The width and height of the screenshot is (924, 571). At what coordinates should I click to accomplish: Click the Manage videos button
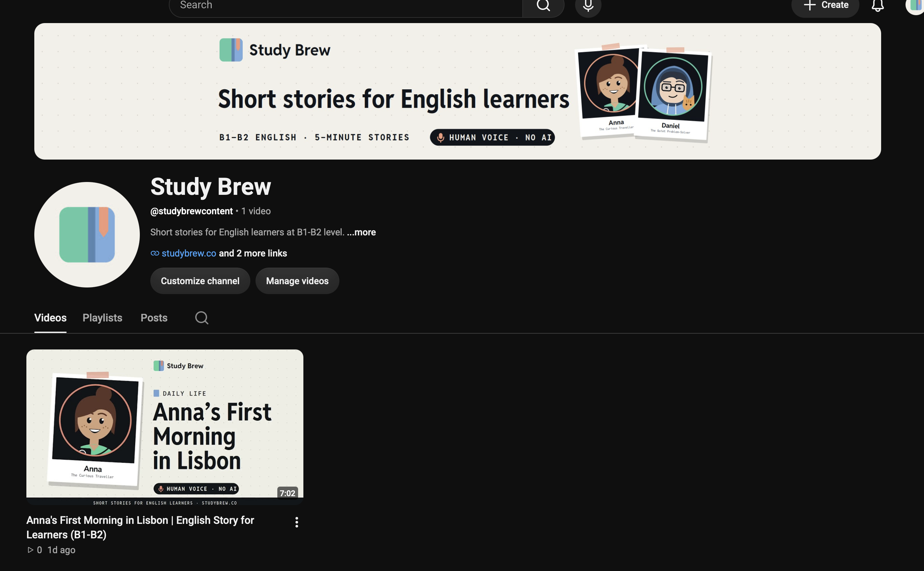pos(297,281)
